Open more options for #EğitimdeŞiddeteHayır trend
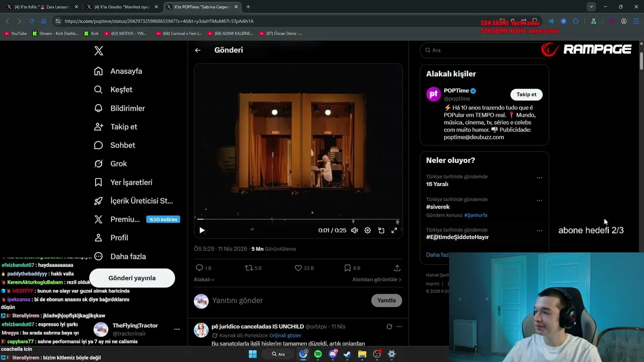 (x=539, y=230)
